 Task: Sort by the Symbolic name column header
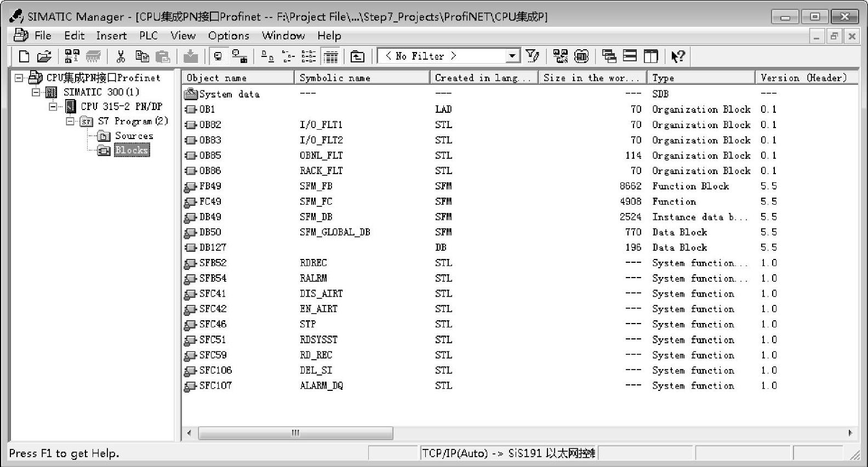(x=362, y=78)
